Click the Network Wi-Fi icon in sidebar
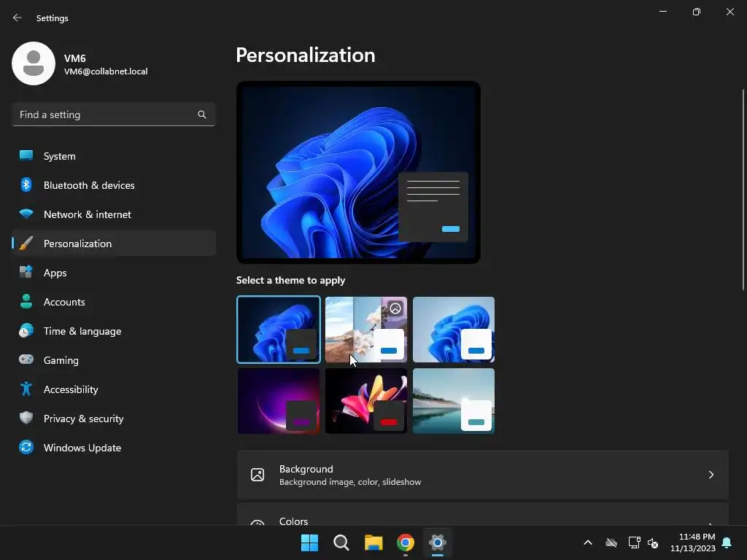Screen dimensions: 747x560 pos(26,214)
